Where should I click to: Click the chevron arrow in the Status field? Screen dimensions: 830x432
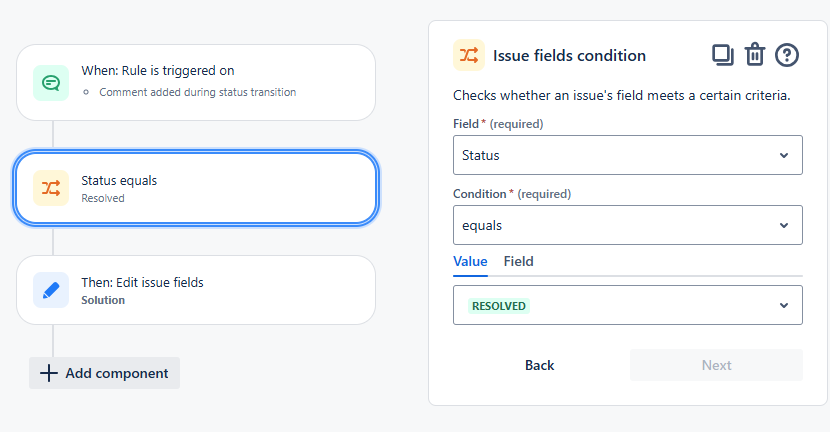point(784,155)
